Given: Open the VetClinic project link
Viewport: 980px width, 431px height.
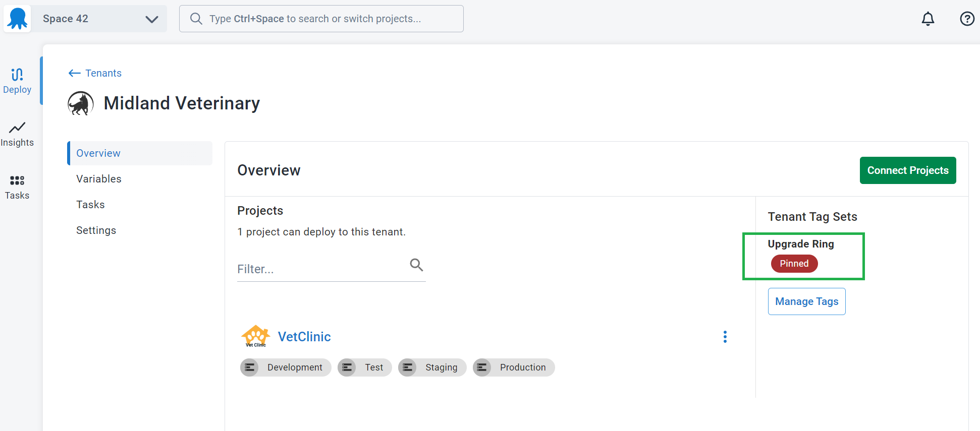Looking at the screenshot, I should pyautogui.click(x=304, y=337).
